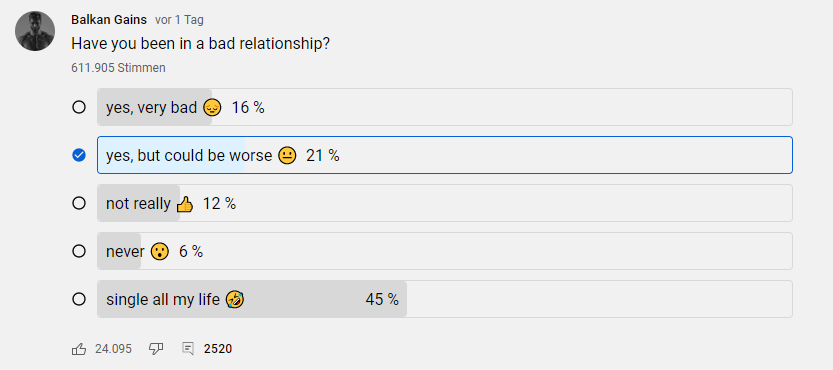Select the 'yes, very bad' radio button
The height and width of the screenshot is (370, 833).
coord(79,107)
